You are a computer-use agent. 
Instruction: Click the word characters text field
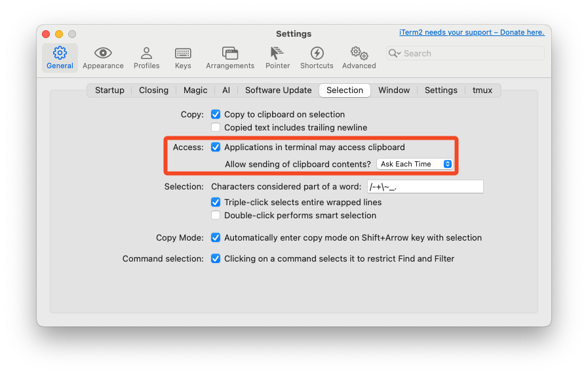pyautogui.click(x=425, y=187)
